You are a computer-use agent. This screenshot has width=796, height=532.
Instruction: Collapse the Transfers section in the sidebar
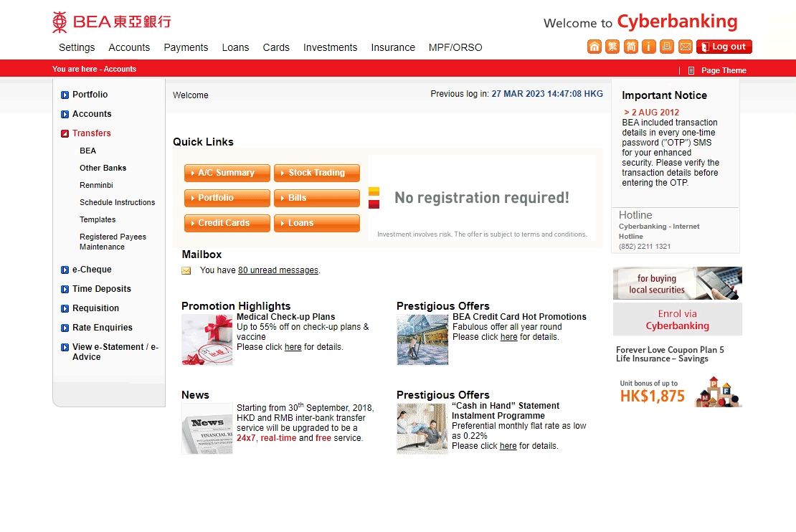(x=65, y=133)
